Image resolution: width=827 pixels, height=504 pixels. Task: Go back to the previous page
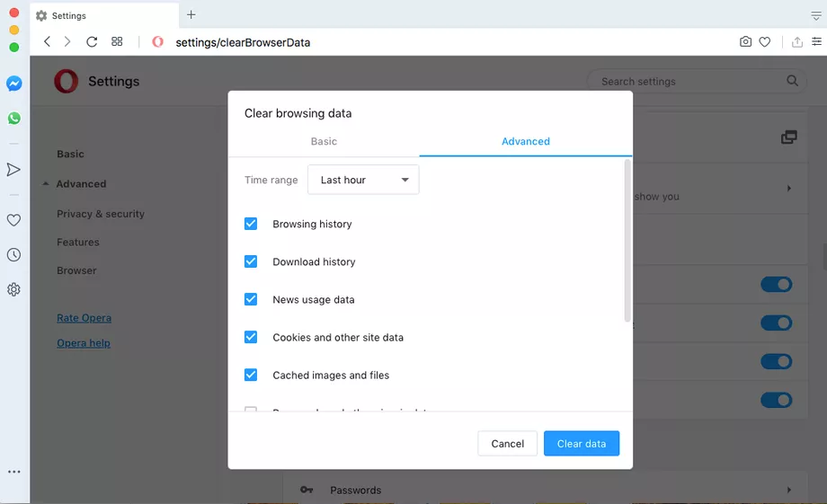pyautogui.click(x=47, y=41)
